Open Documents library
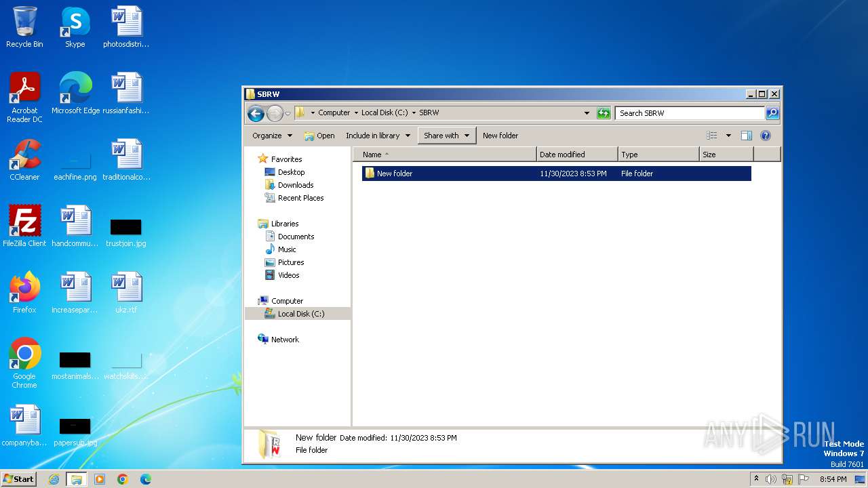 click(296, 237)
